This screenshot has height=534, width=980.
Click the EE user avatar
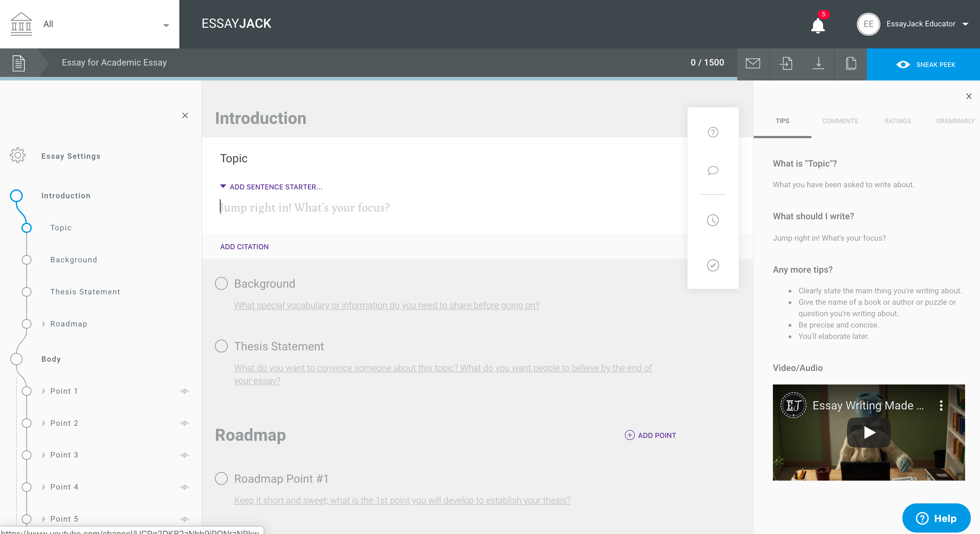pos(868,24)
